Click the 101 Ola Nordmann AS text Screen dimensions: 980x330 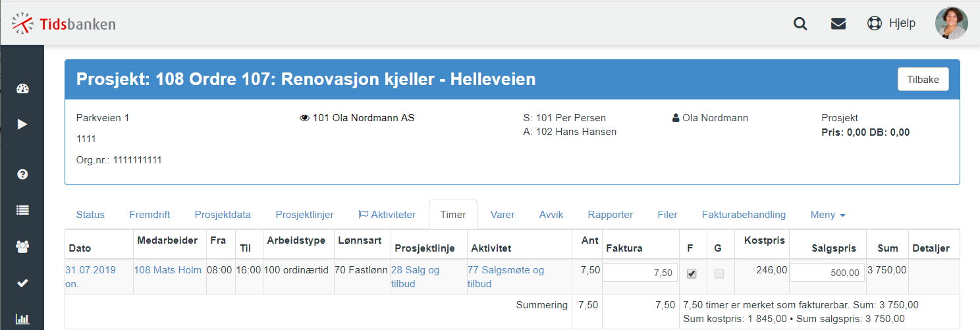click(x=363, y=119)
